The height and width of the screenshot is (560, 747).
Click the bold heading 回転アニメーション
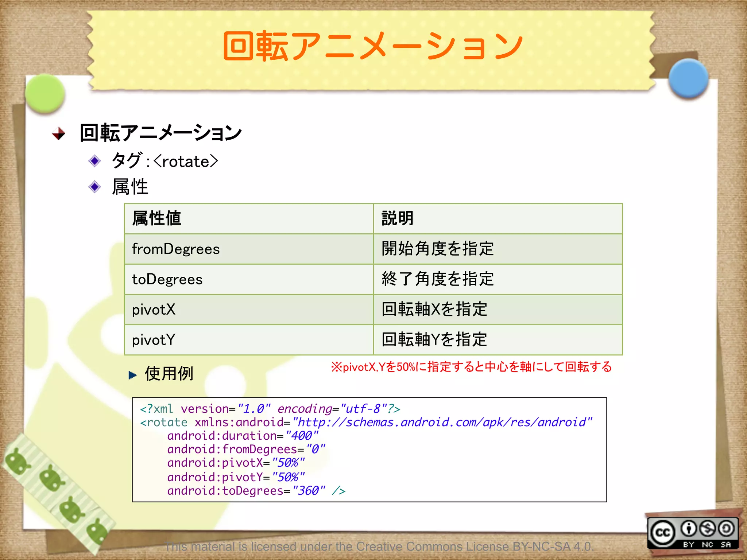coord(161,133)
